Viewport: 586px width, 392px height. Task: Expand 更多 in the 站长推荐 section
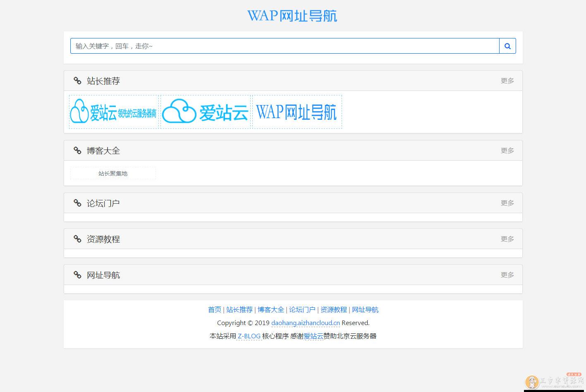(507, 81)
